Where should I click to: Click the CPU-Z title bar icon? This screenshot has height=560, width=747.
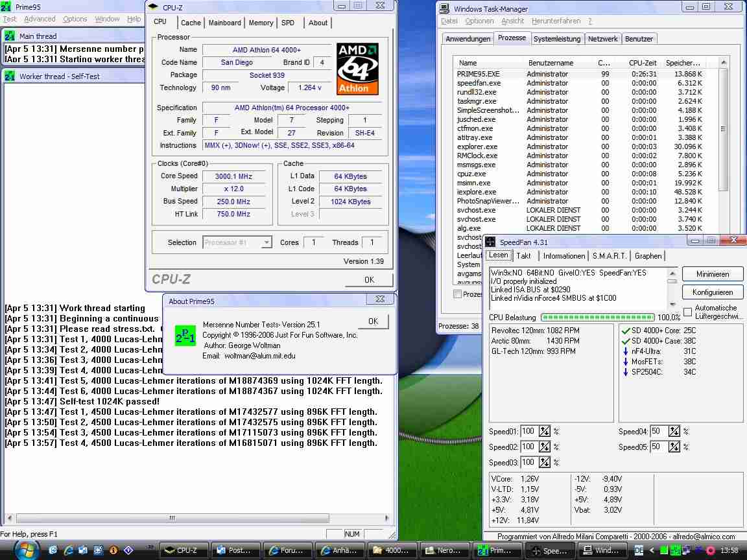click(x=153, y=6)
